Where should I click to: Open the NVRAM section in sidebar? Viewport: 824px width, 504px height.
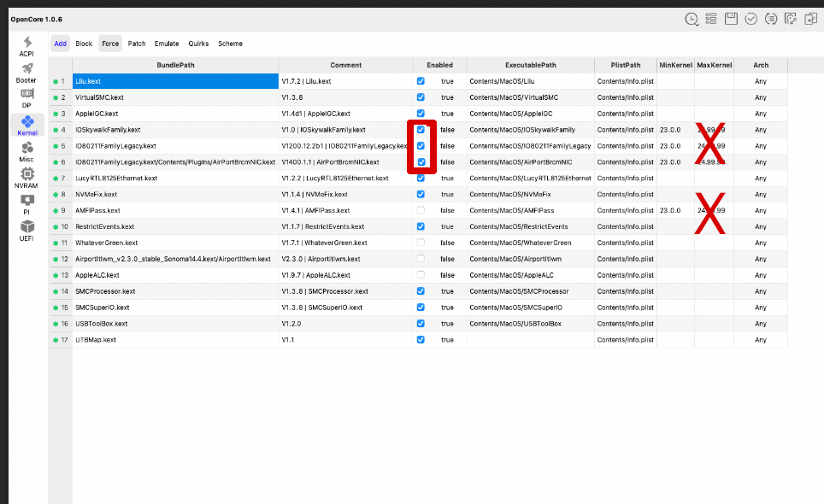click(26, 178)
